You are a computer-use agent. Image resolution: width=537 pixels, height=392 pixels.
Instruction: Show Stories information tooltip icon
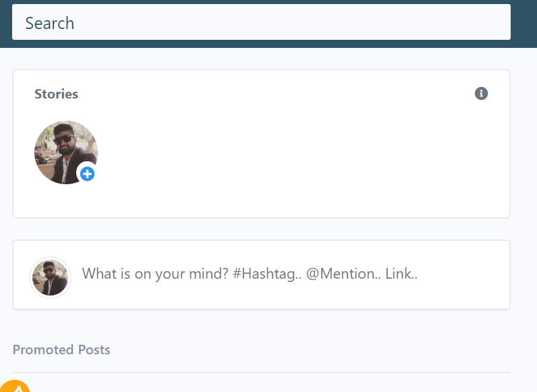(x=481, y=94)
